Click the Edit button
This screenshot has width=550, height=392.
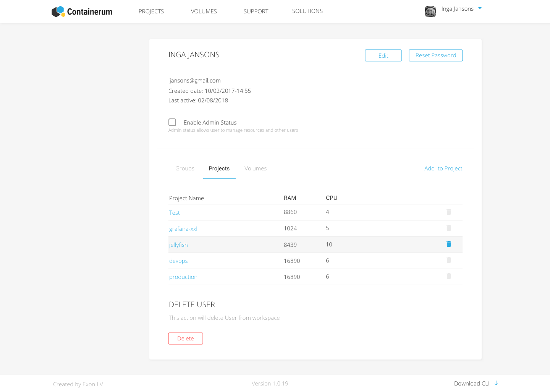383,55
